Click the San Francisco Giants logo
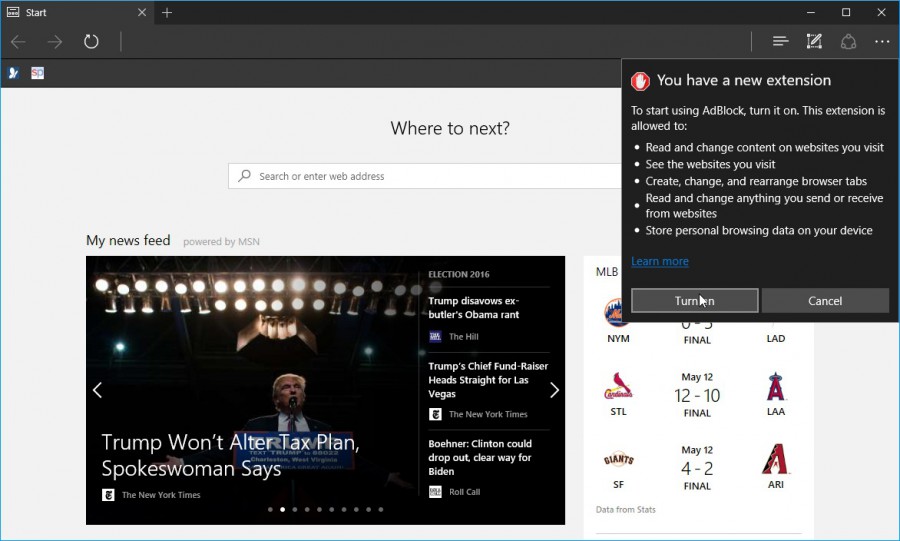Image resolution: width=900 pixels, height=541 pixels. pos(618,460)
